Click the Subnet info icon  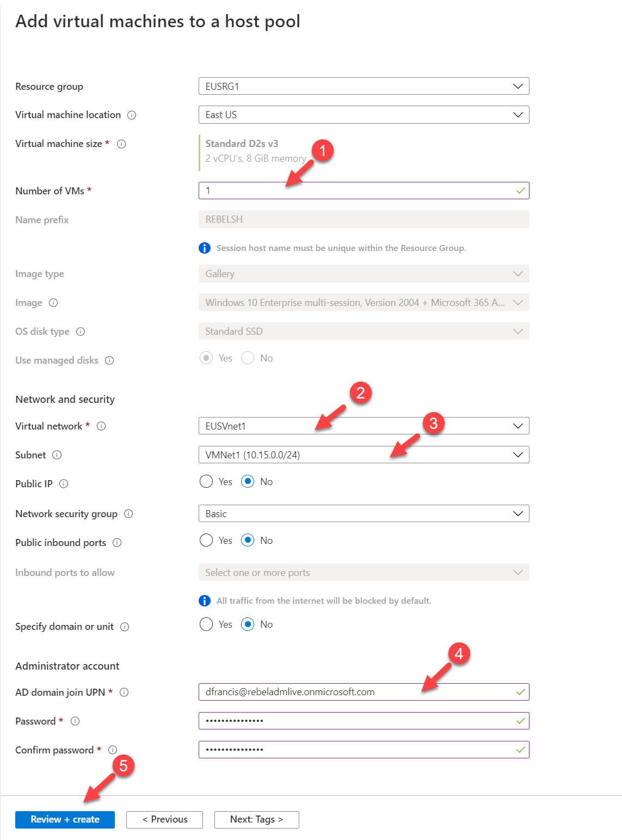57,455
